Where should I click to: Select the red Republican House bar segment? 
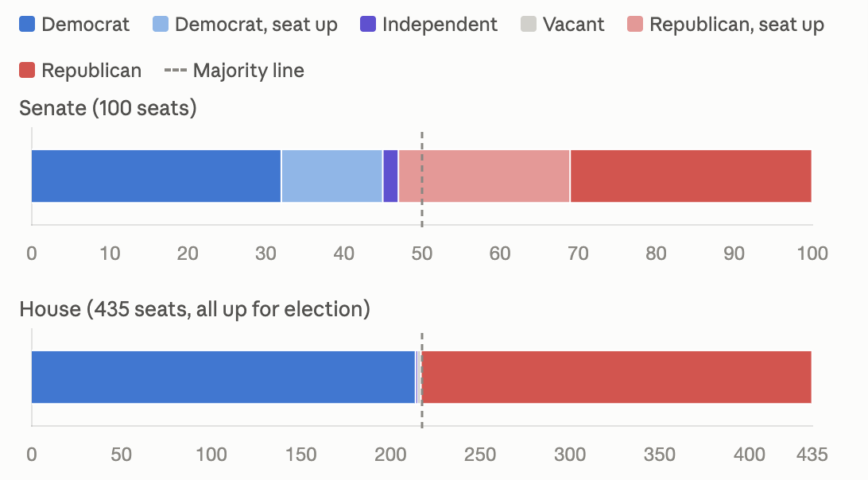[x=617, y=377]
